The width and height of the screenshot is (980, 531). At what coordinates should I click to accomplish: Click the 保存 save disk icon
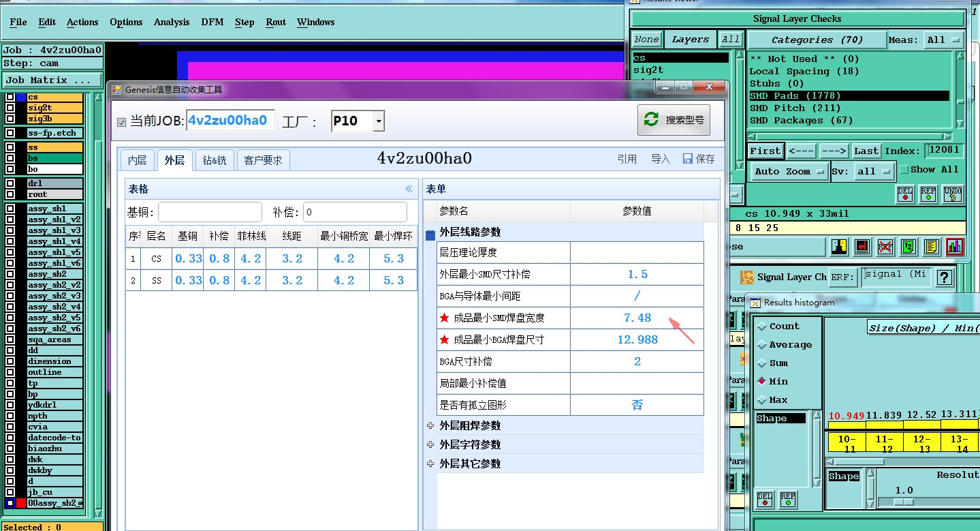coord(688,159)
